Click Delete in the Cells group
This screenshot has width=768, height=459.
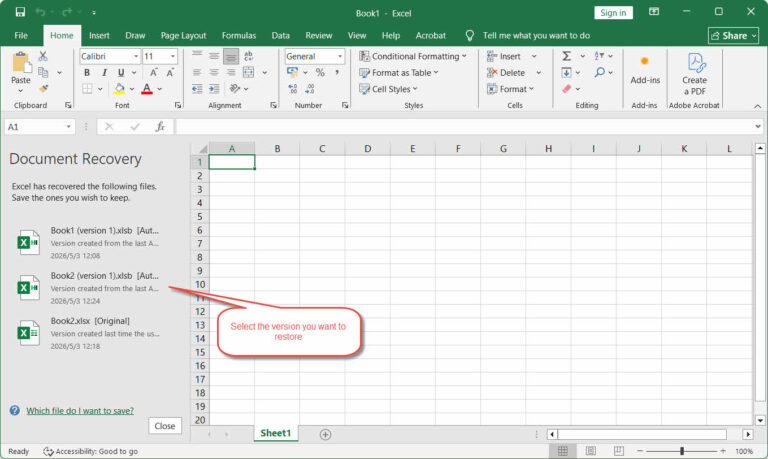(x=506, y=72)
